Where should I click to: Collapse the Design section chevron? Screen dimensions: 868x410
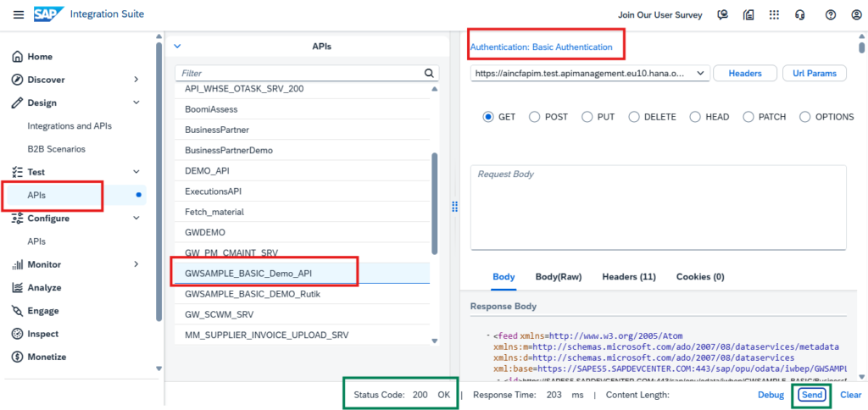[x=136, y=102]
